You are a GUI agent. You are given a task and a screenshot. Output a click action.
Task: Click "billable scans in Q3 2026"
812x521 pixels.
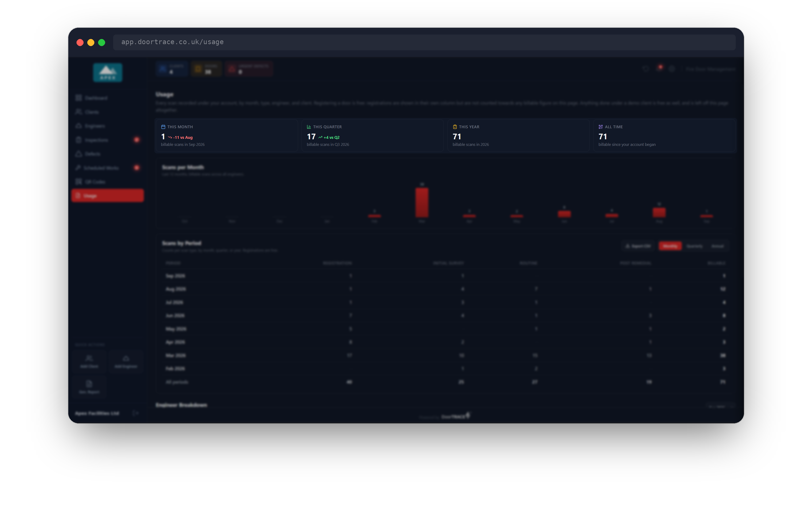[328, 144]
